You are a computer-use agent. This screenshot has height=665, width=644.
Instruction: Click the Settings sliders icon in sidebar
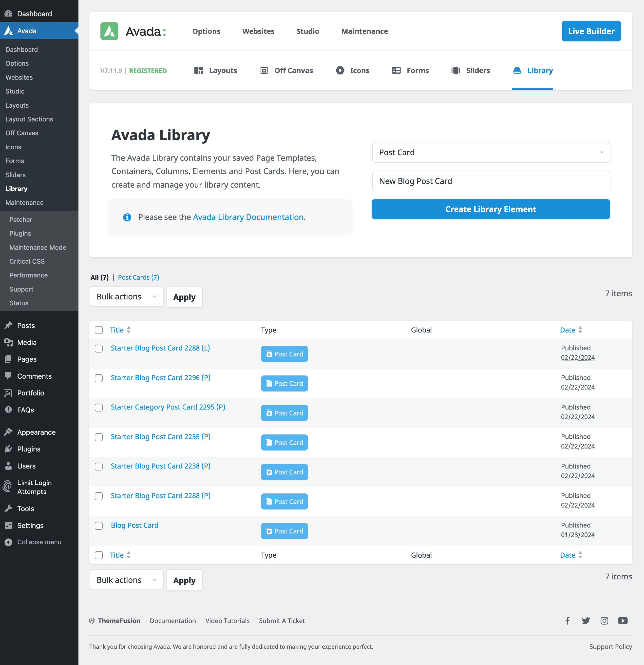pos(8,525)
